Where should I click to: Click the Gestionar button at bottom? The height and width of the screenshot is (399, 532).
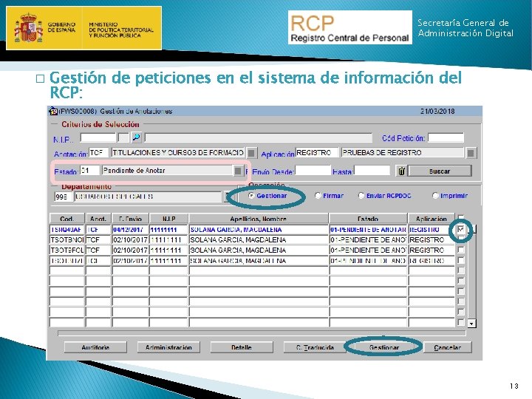[x=384, y=347]
